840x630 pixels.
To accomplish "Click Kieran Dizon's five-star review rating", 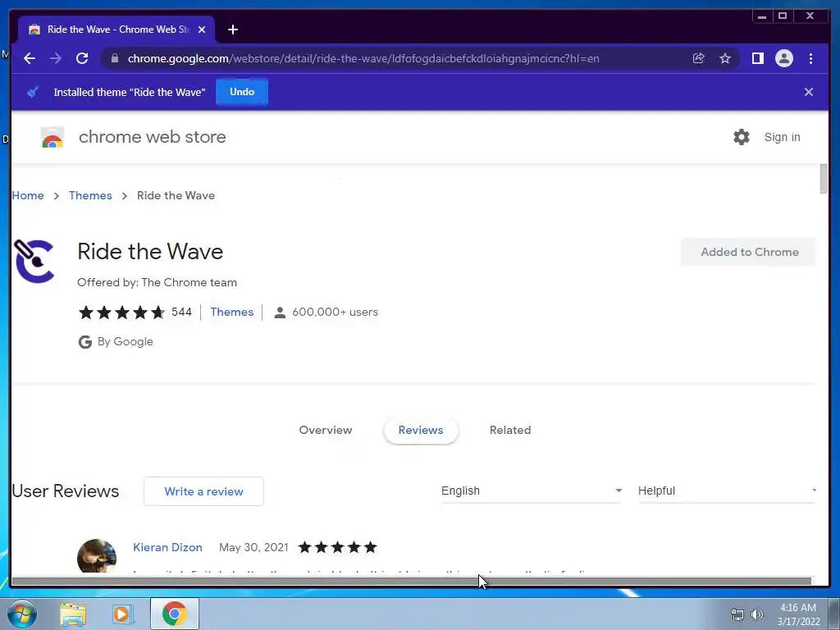I will point(337,547).
